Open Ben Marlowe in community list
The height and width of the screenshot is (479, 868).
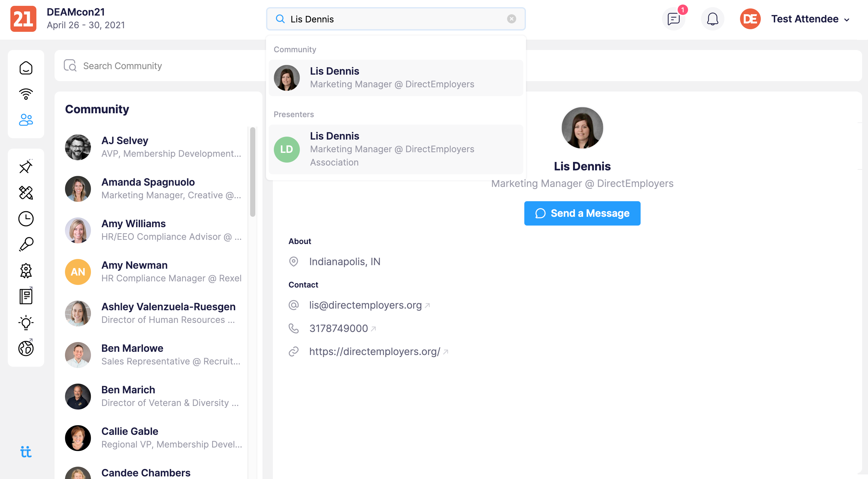point(153,355)
